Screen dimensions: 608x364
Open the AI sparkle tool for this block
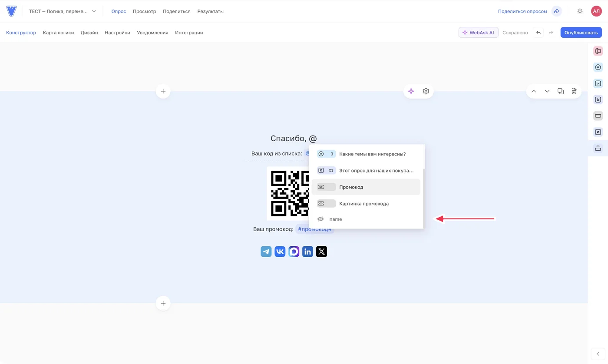[x=411, y=91]
